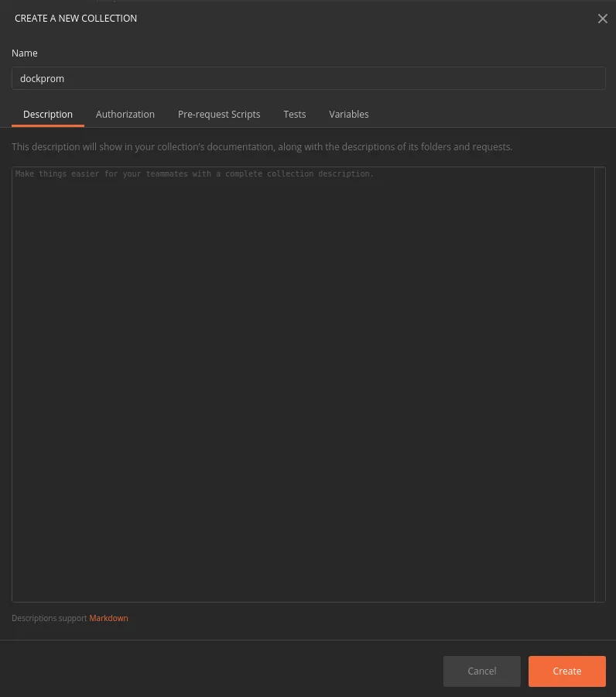Image resolution: width=616 pixels, height=697 pixels.
Task: Click the collection Name input field
Action: click(x=310, y=78)
